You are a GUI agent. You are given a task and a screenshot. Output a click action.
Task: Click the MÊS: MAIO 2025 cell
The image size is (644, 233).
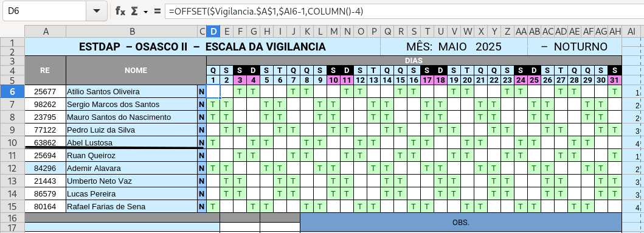coord(454,46)
